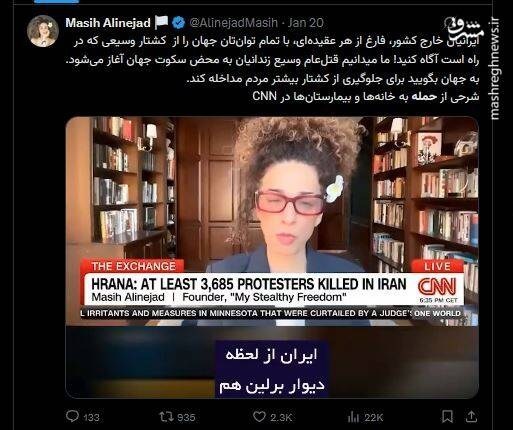Click the HRANA protesters headline banner

249,284
